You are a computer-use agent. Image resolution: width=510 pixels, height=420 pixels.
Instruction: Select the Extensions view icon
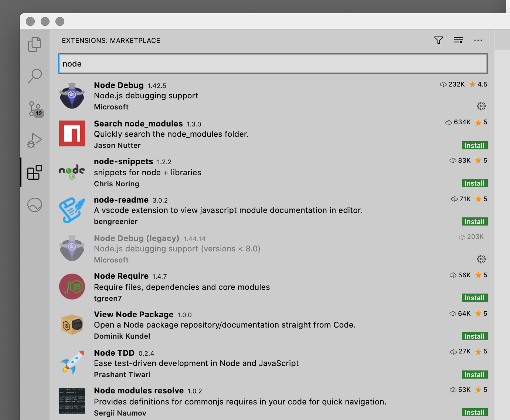[35, 172]
